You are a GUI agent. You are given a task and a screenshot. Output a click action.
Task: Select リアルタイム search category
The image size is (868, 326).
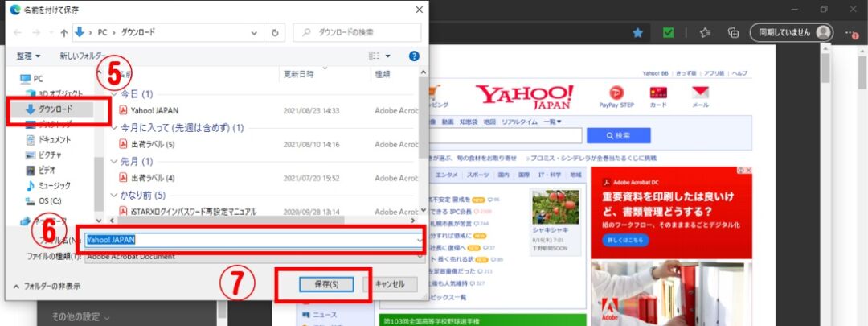point(519,122)
